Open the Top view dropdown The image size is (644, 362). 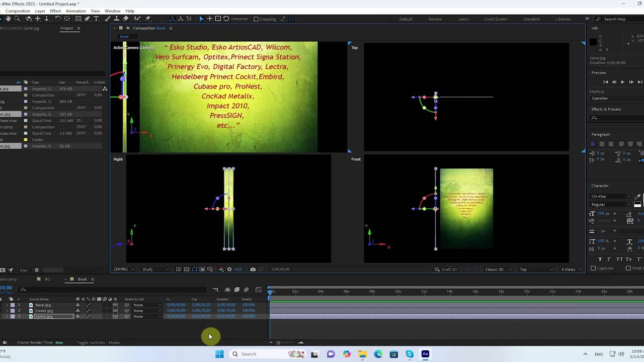[x=537, y=269]
